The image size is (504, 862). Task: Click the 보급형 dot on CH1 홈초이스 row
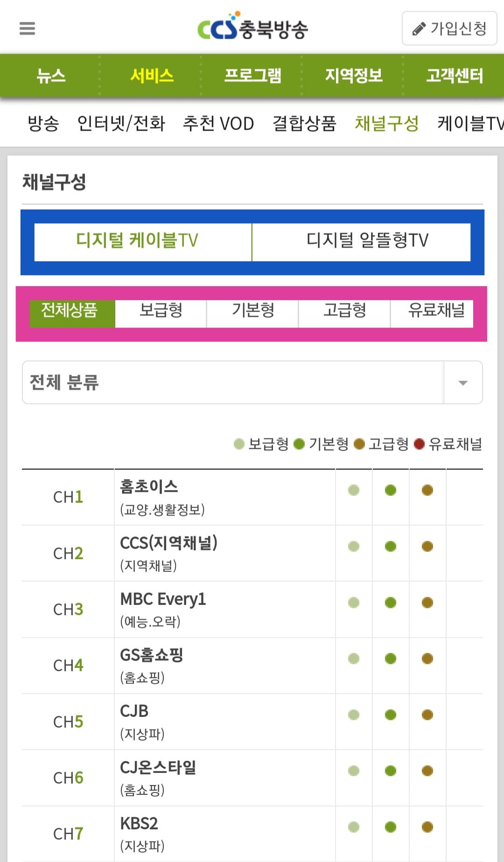point(354,489)
